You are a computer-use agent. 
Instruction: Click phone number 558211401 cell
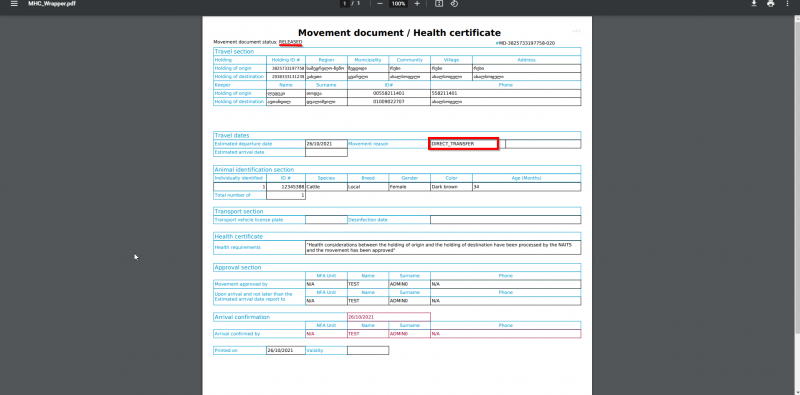click(505, 93)
